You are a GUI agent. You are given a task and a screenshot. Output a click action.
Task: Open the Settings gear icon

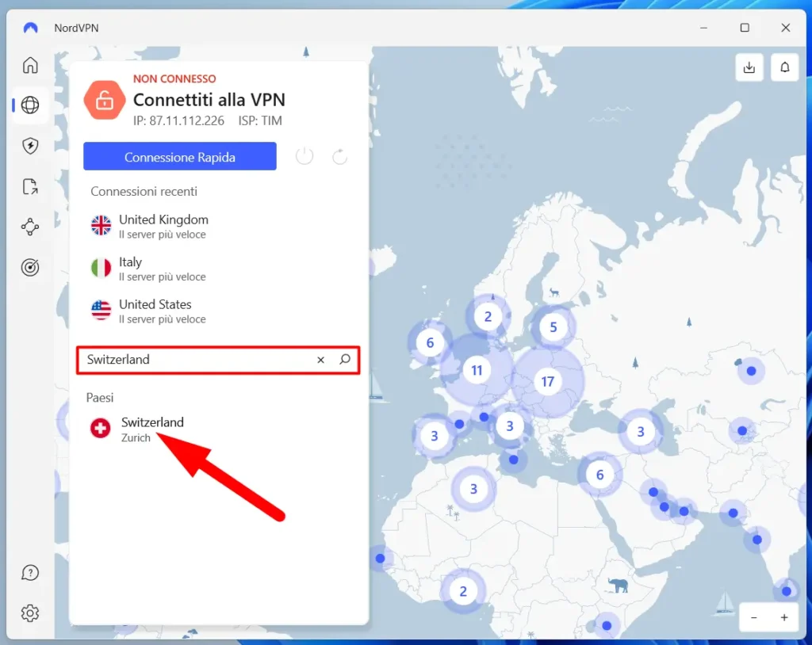pos(30,613)
